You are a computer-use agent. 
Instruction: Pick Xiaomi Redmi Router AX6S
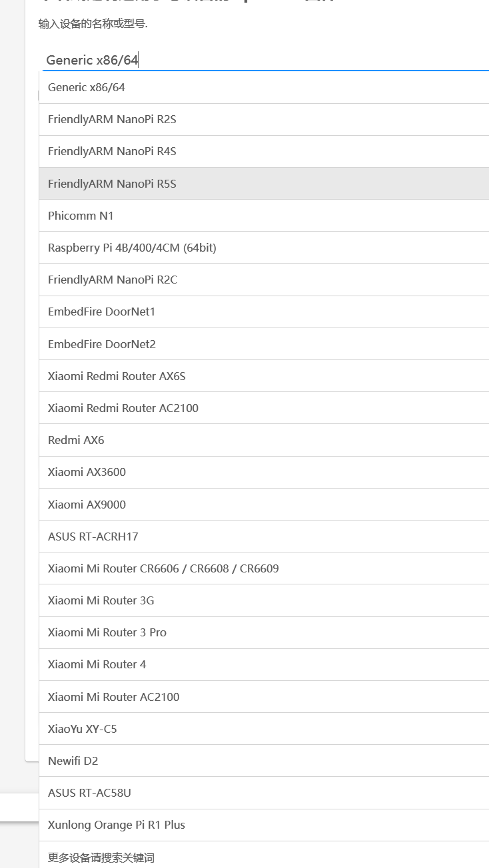[117, 376]
